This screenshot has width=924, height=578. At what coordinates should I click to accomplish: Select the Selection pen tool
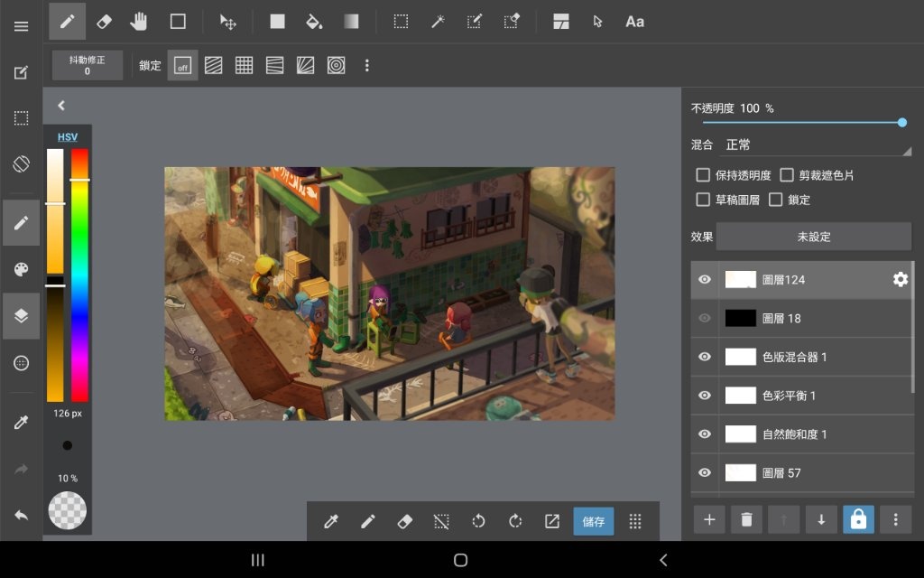pyautogui.click(x=474, y=22)
